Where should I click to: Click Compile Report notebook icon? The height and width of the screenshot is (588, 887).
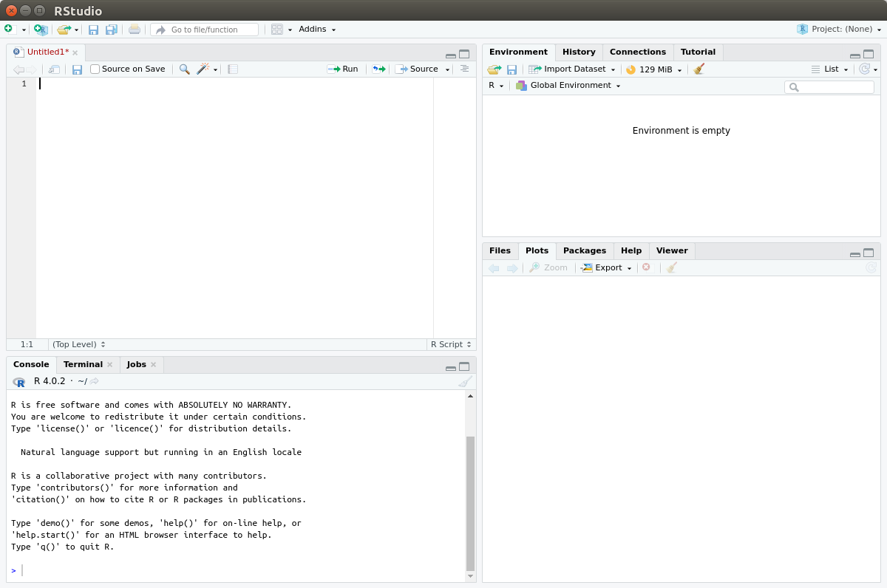pos(233,69)
